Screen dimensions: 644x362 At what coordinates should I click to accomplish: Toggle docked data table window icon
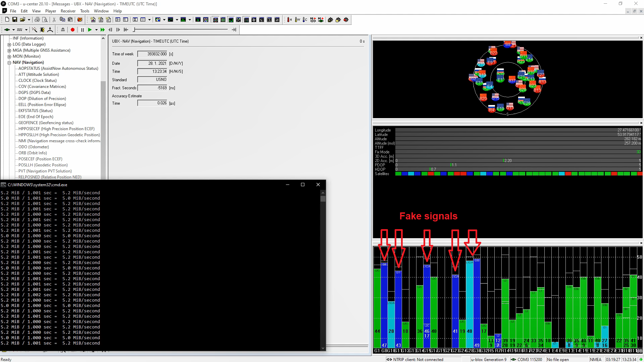246,20
